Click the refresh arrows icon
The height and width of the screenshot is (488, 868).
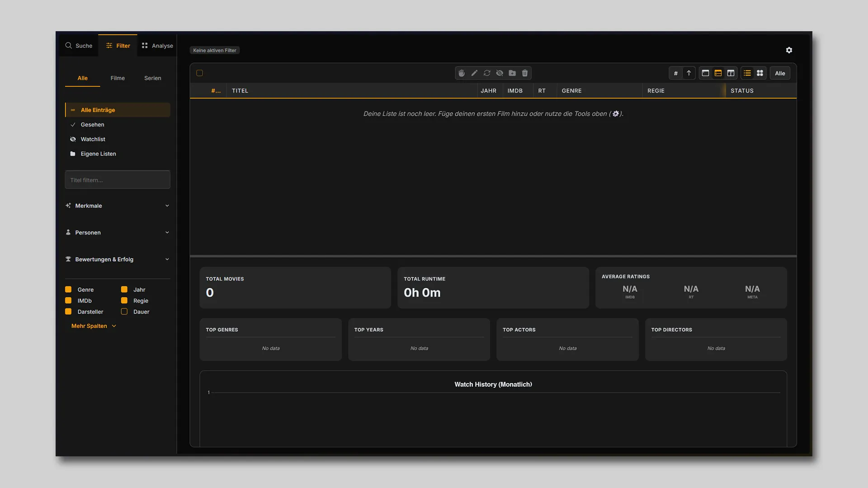point(487,73)
